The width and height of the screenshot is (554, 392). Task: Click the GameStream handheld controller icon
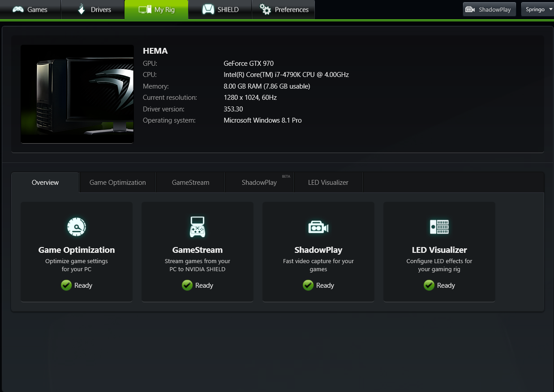(x=198, y=227)
